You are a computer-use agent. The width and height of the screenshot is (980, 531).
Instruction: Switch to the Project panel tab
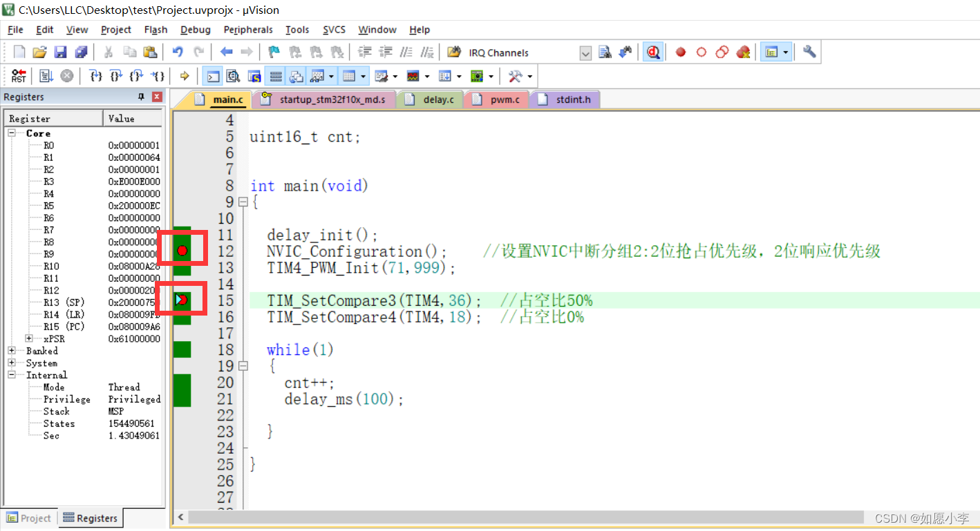[x=29, y=518]
